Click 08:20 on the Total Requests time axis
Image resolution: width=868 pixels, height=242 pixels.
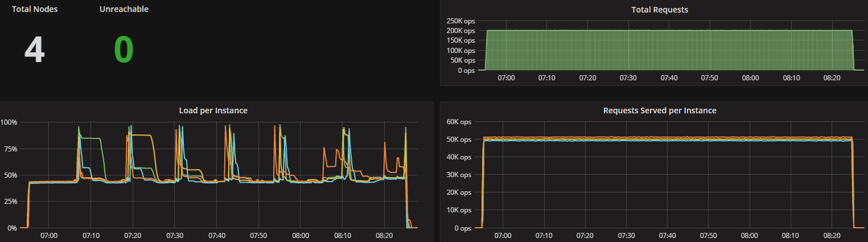tap(832, 77)
